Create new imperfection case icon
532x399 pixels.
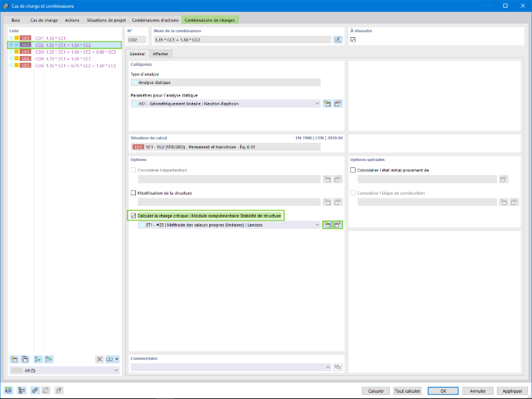click(x=327, y=179)
